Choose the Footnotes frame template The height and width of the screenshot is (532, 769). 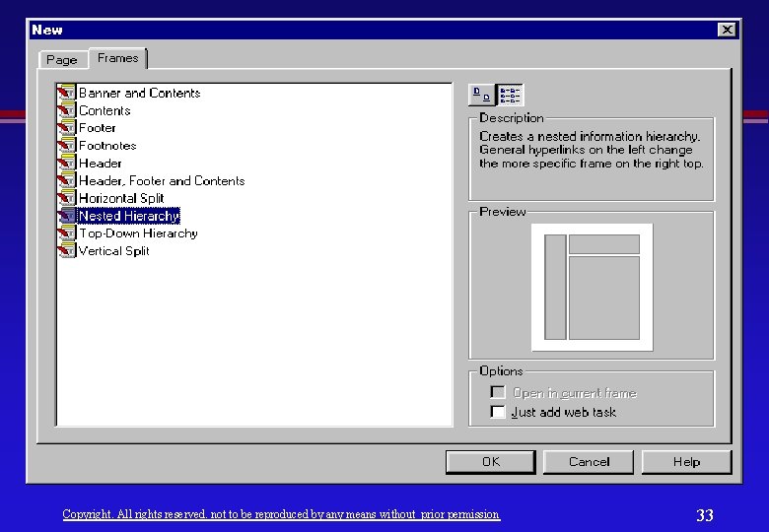(107, 146)
